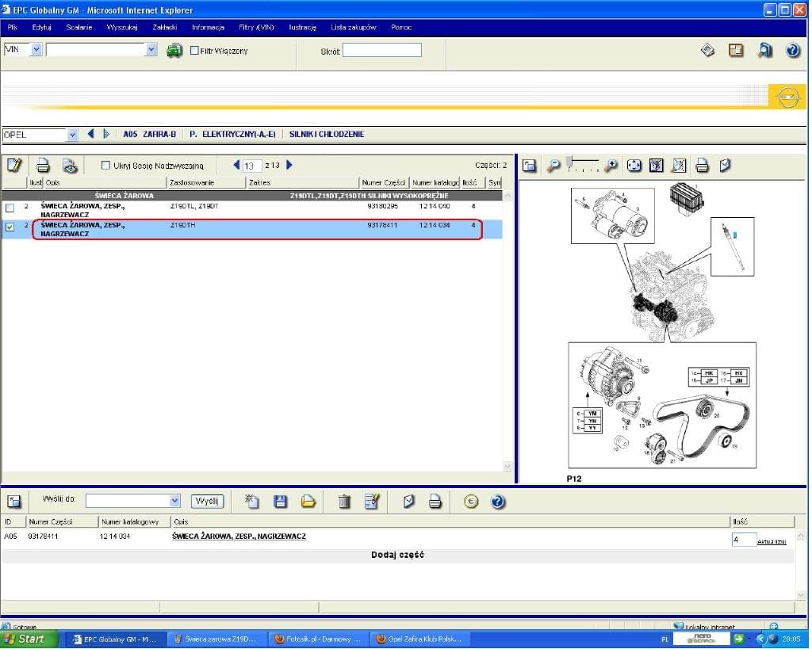This screenshot has width=812, height=649.
Task: Open the OPEL make dropdown
Action: [72, 135]
